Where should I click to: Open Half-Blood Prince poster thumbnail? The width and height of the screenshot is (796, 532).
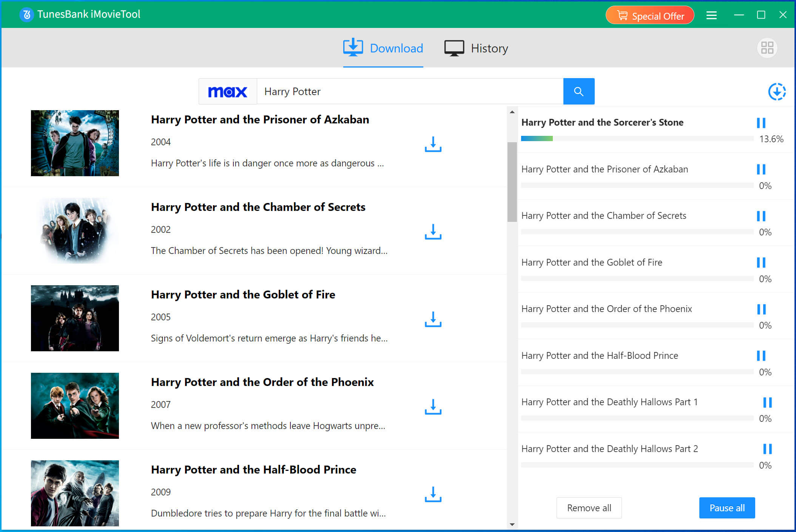[75, 493]
